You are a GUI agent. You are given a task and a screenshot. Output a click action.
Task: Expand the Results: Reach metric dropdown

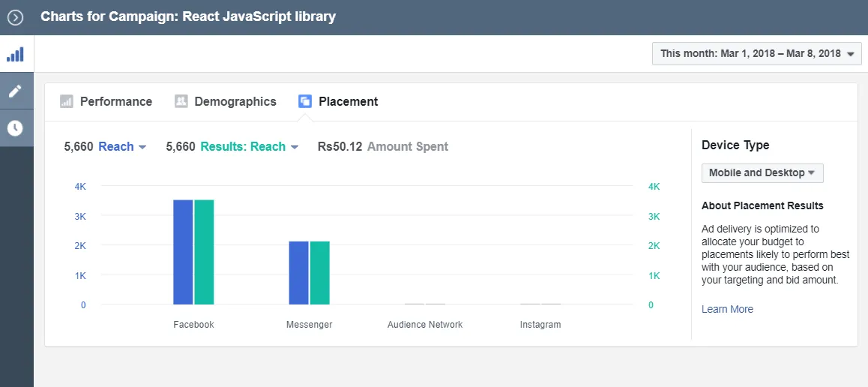(x=250, y=147)
